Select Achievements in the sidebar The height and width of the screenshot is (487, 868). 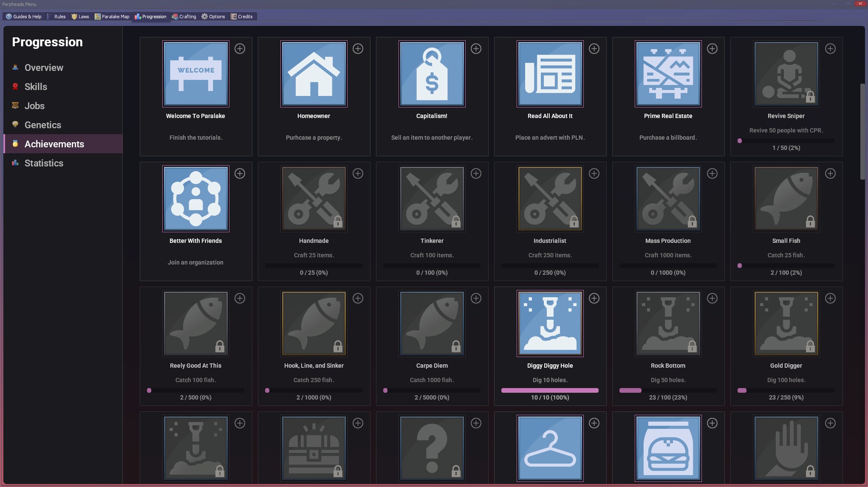tap(63, 144)
